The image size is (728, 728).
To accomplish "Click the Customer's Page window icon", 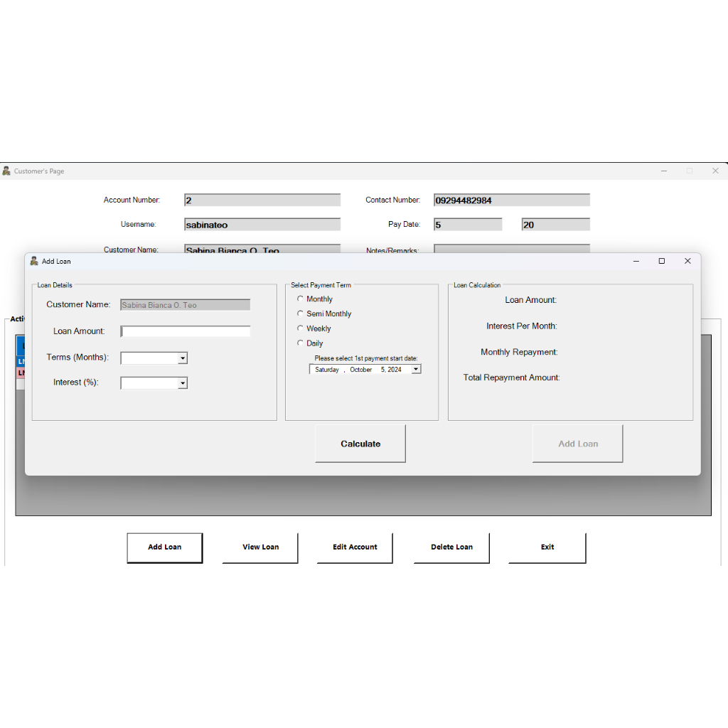I will [6, 171].
